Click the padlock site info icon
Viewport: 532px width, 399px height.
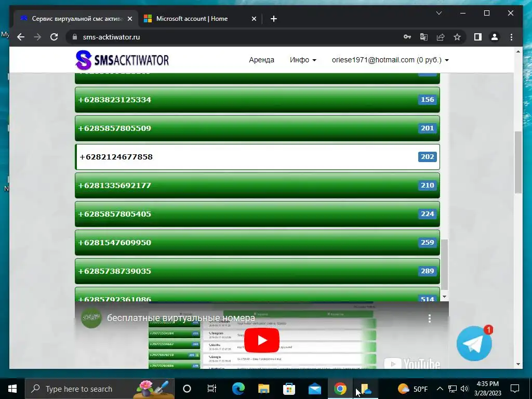tap(75, 37)
